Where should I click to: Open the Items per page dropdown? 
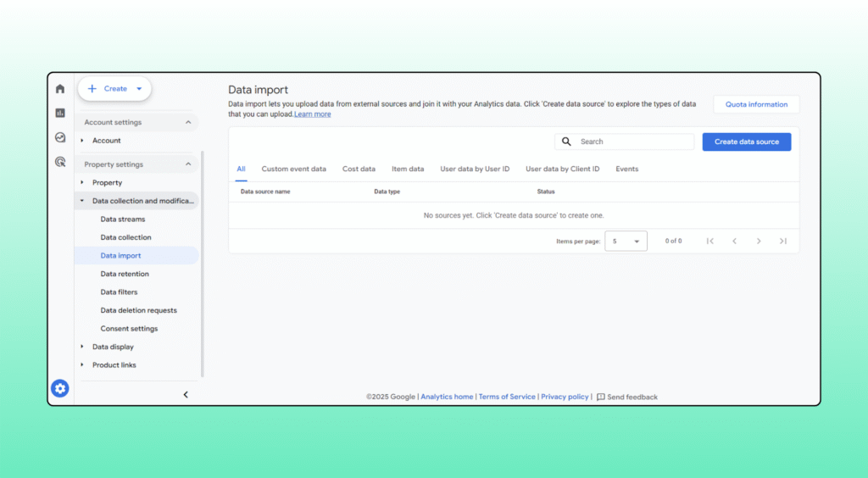click(x=626, y=241)
